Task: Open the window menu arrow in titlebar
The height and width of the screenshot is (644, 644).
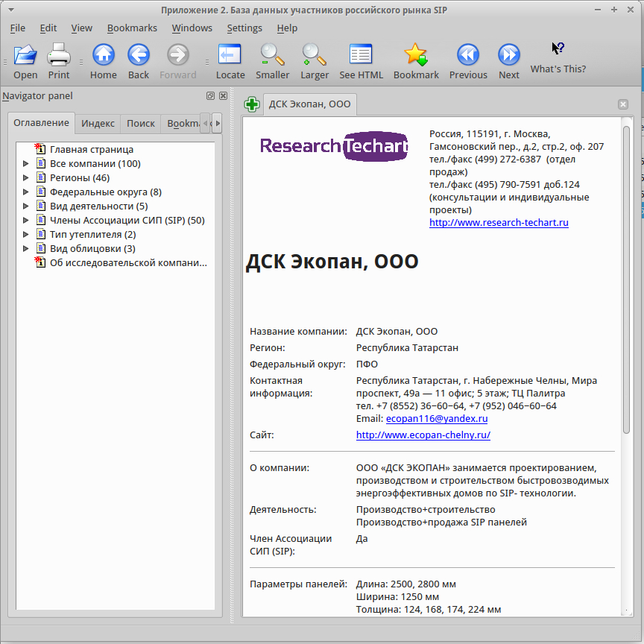Action: [x=11, y=10]
